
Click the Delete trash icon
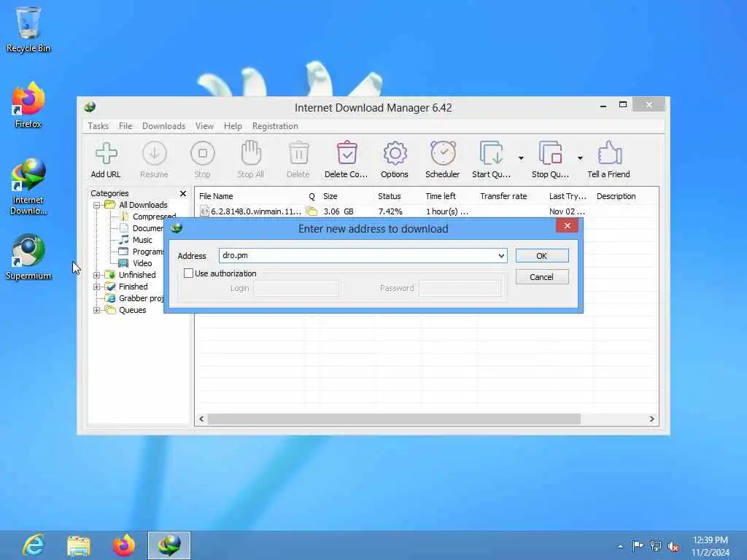pyautogui.click(x=298, y=153)
